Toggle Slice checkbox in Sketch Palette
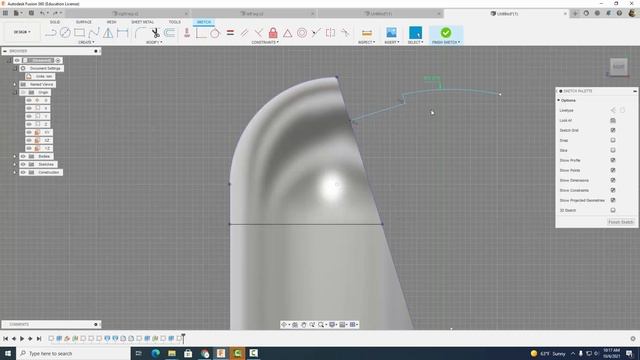 (x=613, y=150)
